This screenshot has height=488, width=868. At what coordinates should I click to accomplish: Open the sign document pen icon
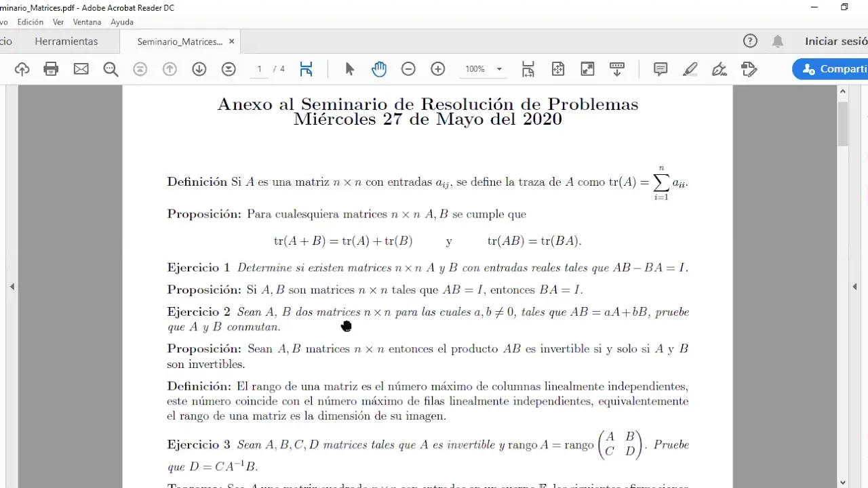point(719,69)
